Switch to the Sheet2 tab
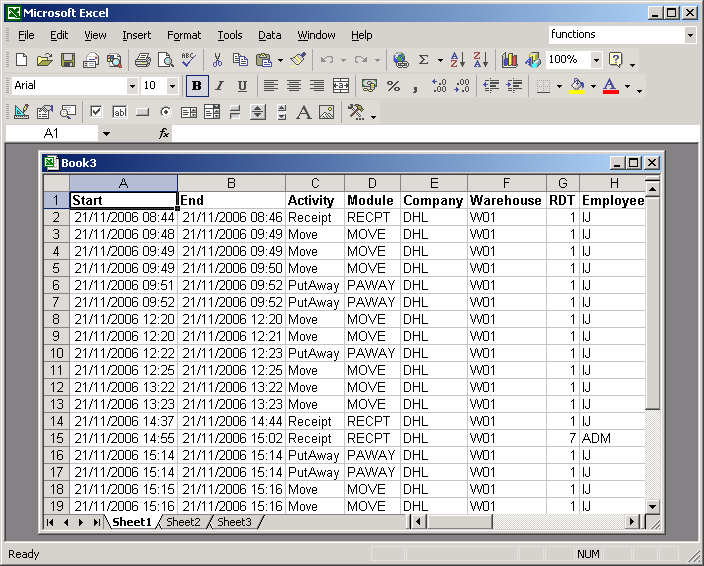704x566 pixels. click(183, 522)
